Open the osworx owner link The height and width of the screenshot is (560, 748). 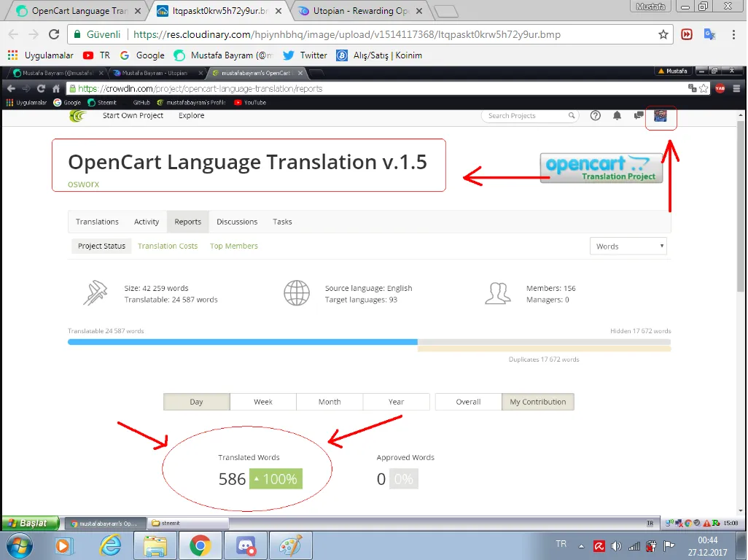click(84, 184)
